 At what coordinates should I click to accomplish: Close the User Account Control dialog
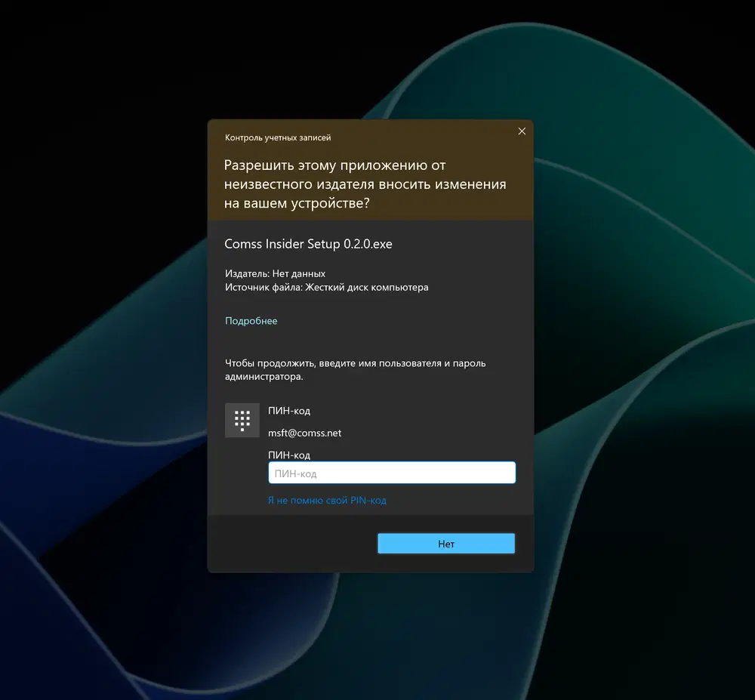click(x=522, y=131)
